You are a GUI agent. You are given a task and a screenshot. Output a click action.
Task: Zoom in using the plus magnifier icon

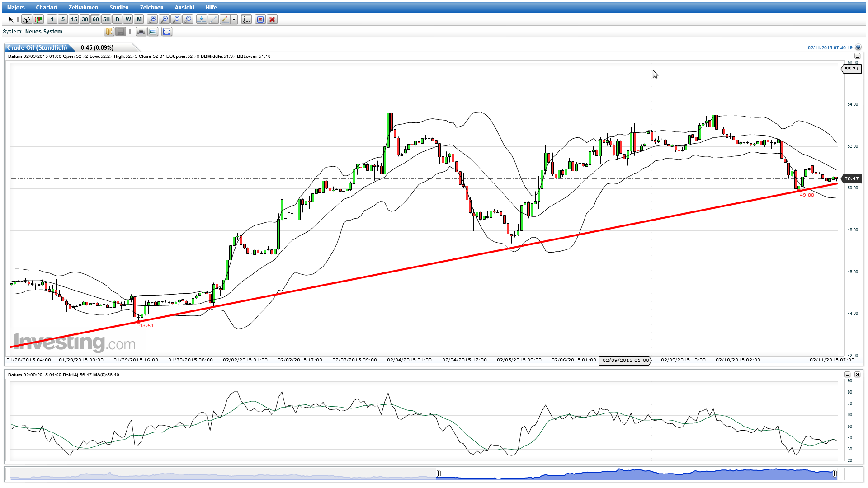coord(153,19)
